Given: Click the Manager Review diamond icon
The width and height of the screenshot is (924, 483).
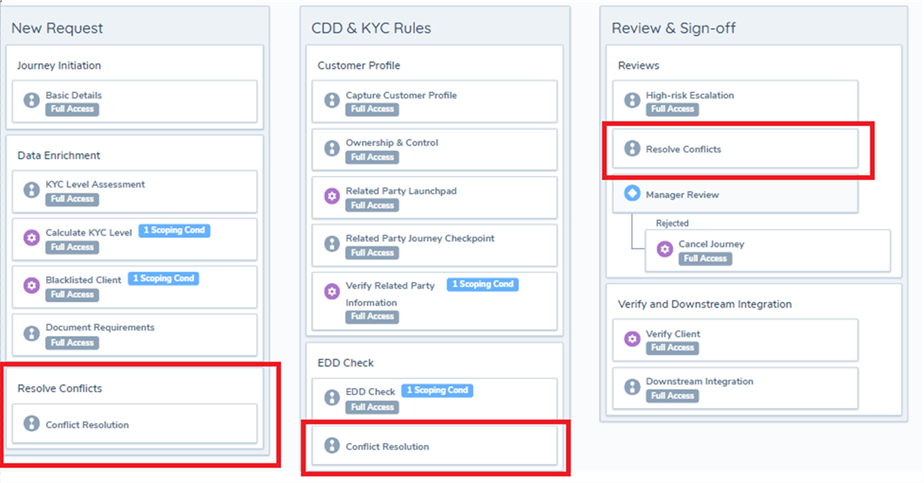Looking at the screenshot, I should coord(632,194).
